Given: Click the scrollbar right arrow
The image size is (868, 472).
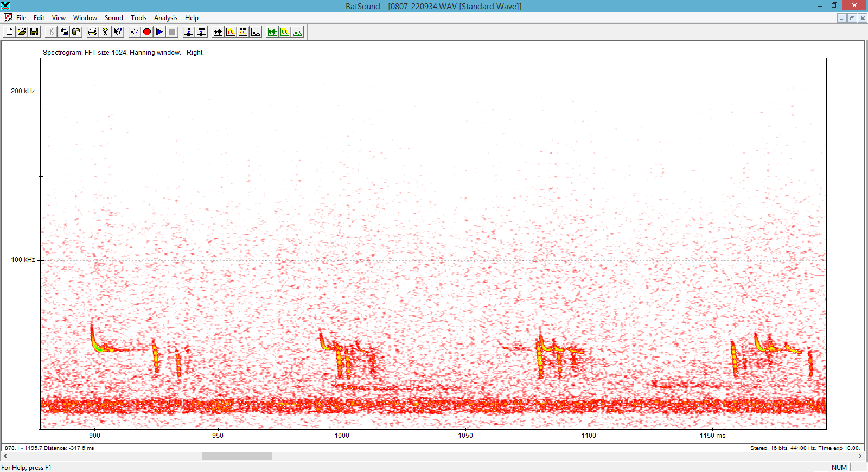Looking at the screenshot, I should pos(860,456).
